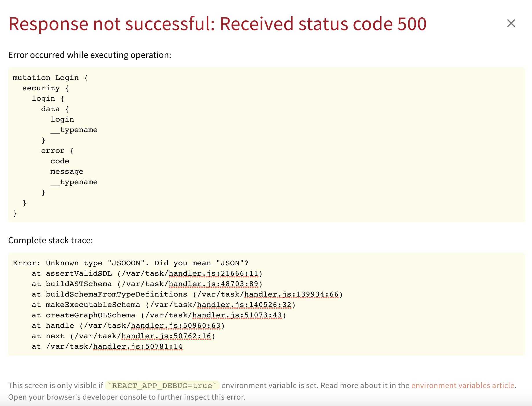The image size is (532, 406).
Task: Click handler.js:51073:43 in createGraphQLSchema line
Action: point(237,315)
